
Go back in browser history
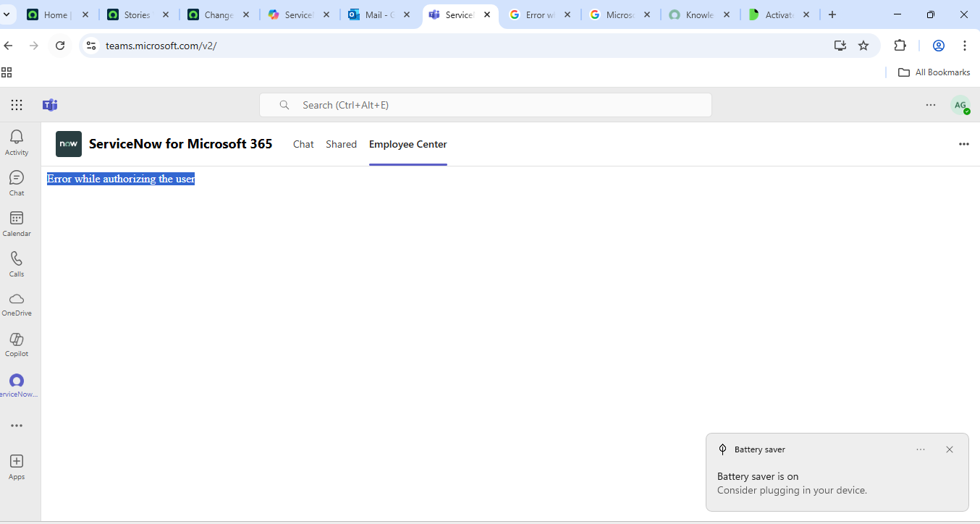8,46
